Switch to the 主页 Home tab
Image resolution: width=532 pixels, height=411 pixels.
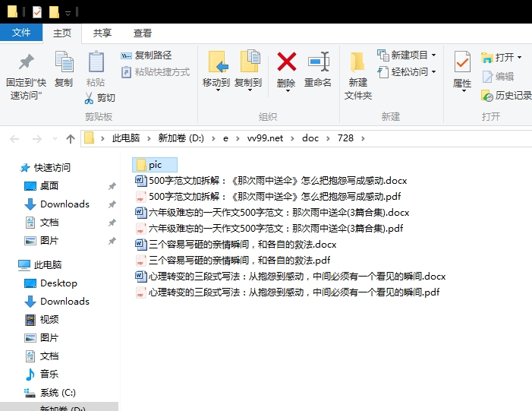(x=62, y=33)
